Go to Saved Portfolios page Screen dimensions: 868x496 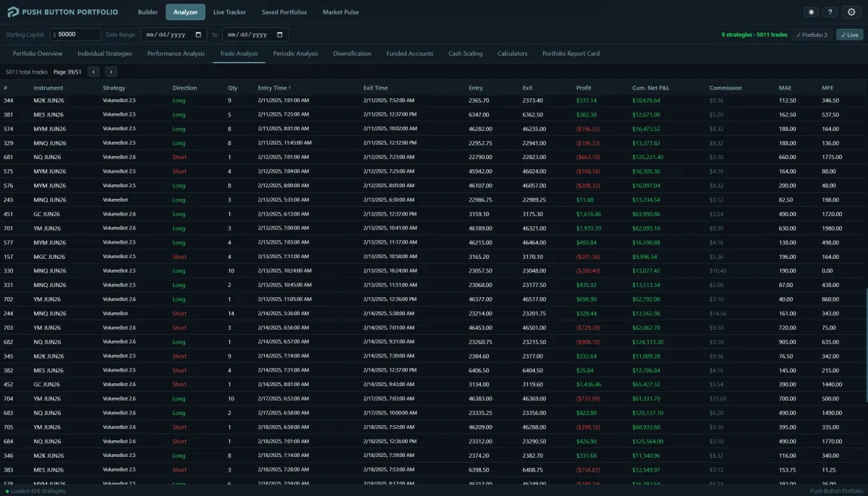click(x=284, y=12)
